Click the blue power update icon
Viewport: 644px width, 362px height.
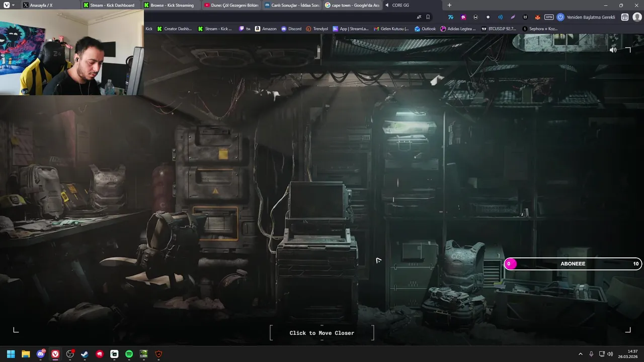(x=560, y=17)
